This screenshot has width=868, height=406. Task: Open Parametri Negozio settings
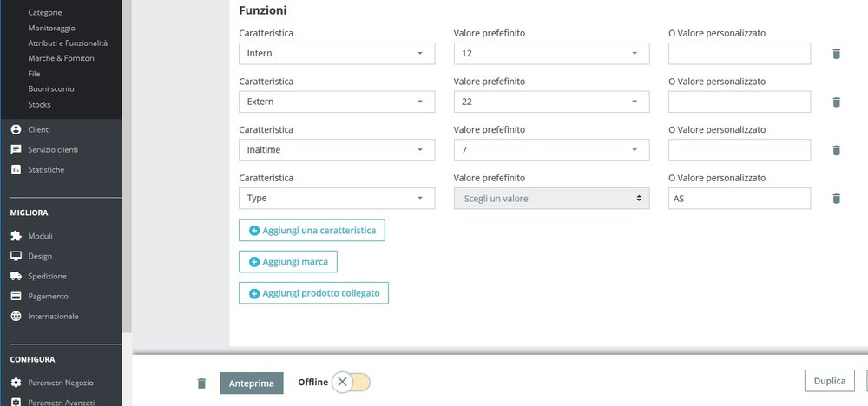coord(60,383)
